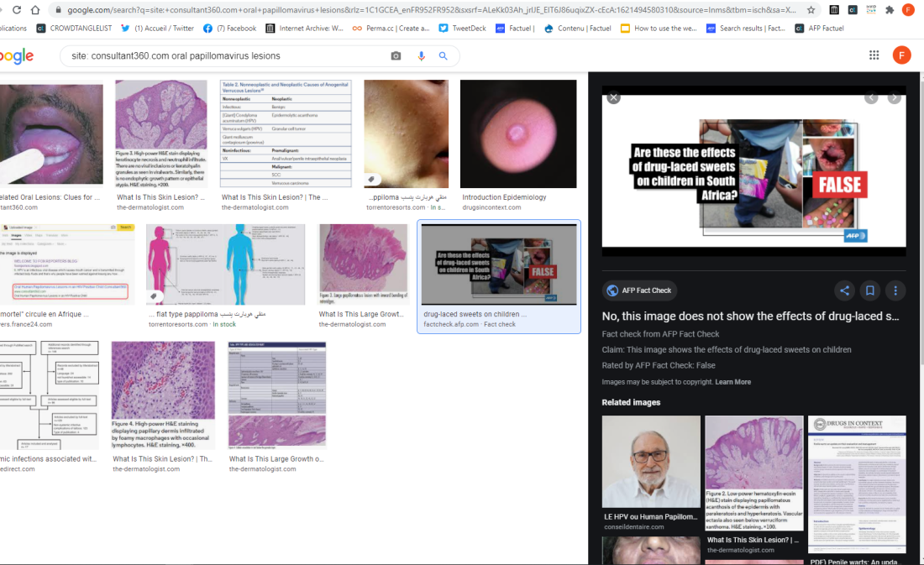Screen dimensions: 924x565
Task: Reload the page with the refresh icon
Action: point(17,9)
